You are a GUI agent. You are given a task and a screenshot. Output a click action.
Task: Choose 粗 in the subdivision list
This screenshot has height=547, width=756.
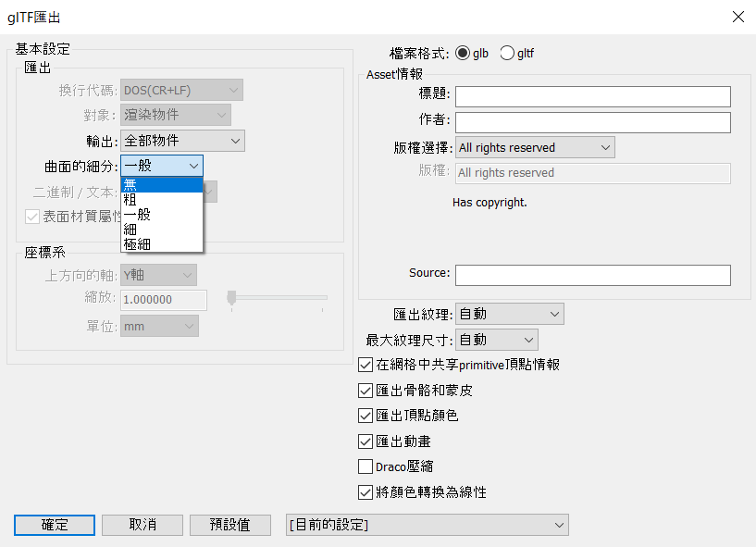(x=162, y=200)
